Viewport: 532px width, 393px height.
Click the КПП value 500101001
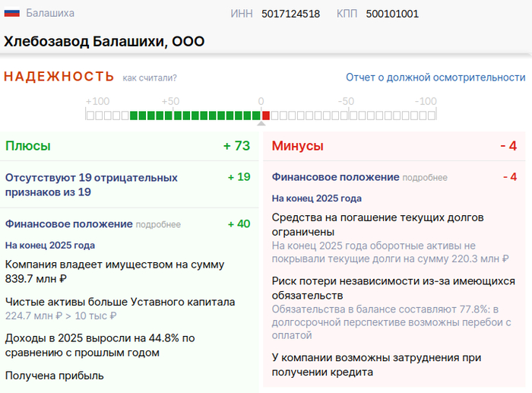click(392, 14)
